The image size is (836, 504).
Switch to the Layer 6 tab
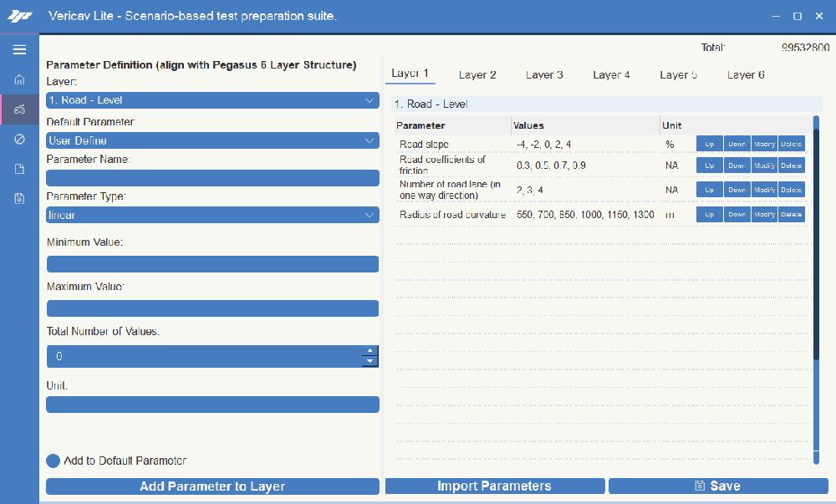[745, 74]
